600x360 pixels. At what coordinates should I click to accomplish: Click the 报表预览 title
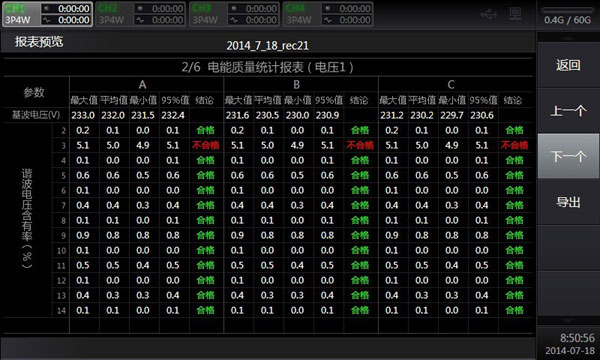click(39, 42)
